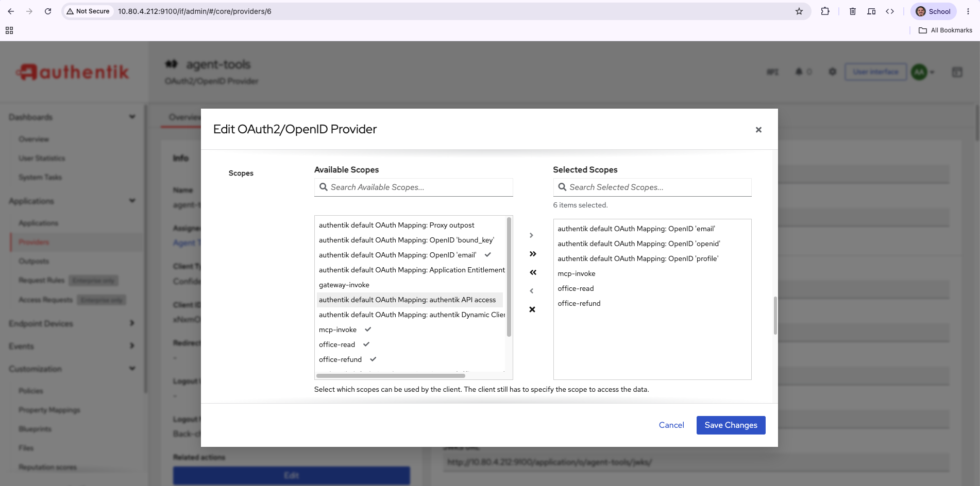Select office-read in Selected Scopes list
Image resolution: width=980 pixels, height=486 pixels.
pyautogui.click(x=652, y=288)
